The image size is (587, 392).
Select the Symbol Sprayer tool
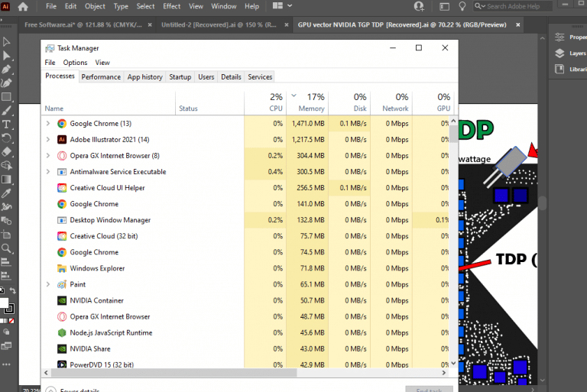[6, 206]
